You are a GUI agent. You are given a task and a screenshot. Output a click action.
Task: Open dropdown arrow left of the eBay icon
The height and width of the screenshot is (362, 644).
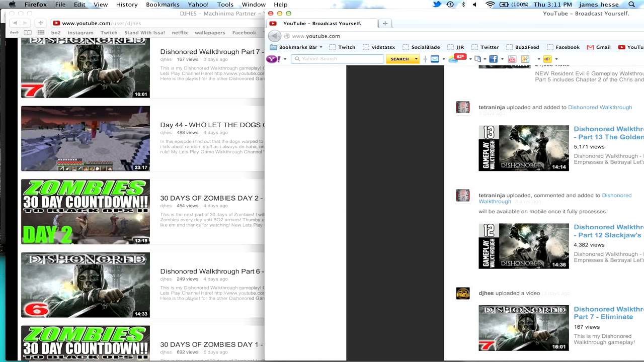539,59
